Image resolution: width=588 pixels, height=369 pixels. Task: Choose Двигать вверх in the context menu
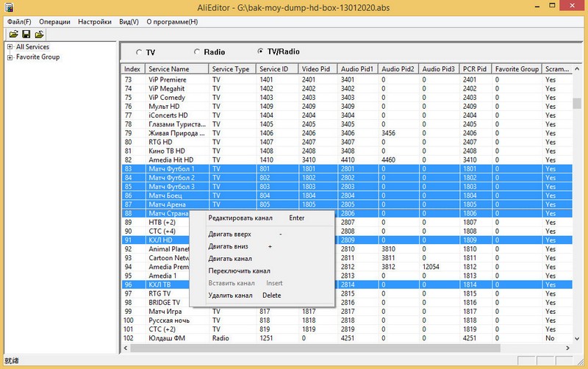(x=262, y=234)
